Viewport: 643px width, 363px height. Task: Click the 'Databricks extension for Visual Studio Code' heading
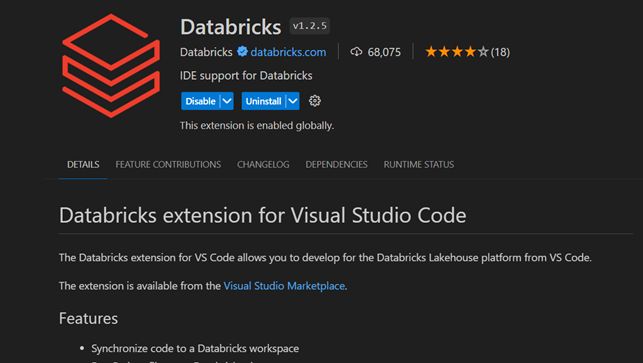point(262,215)
